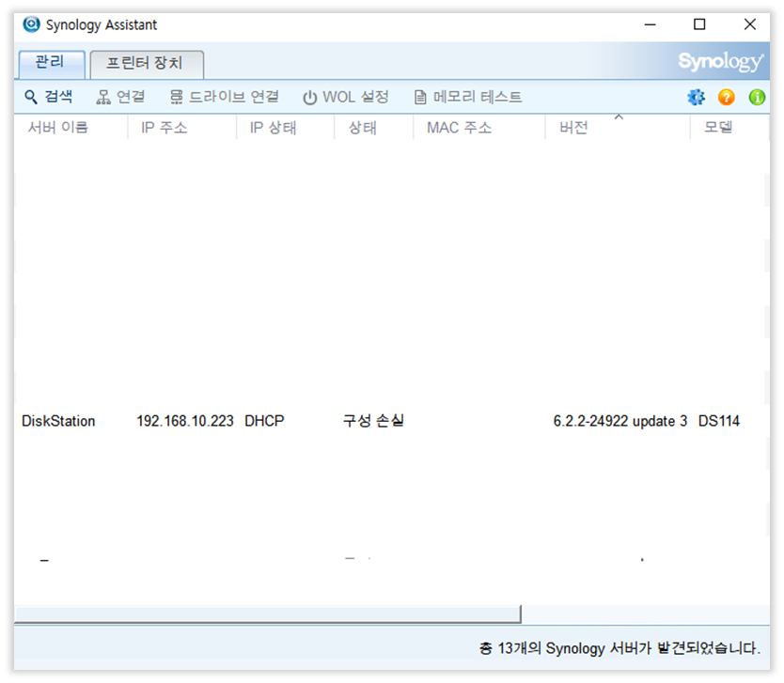Image resolution: width=784 pixels, height=683 pixels.
Task: Click version 6.2.2-24922 update 3 cell
Action: coord(620,421)
